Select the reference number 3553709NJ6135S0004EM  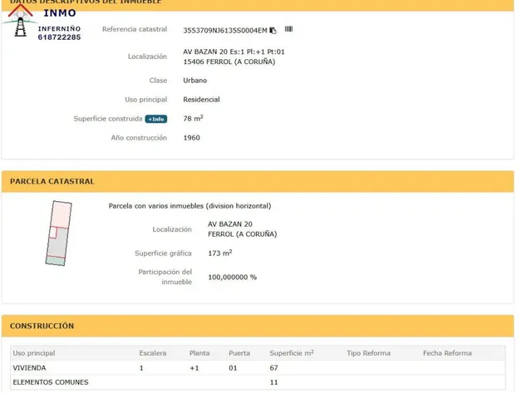click(x=225, y=31)
